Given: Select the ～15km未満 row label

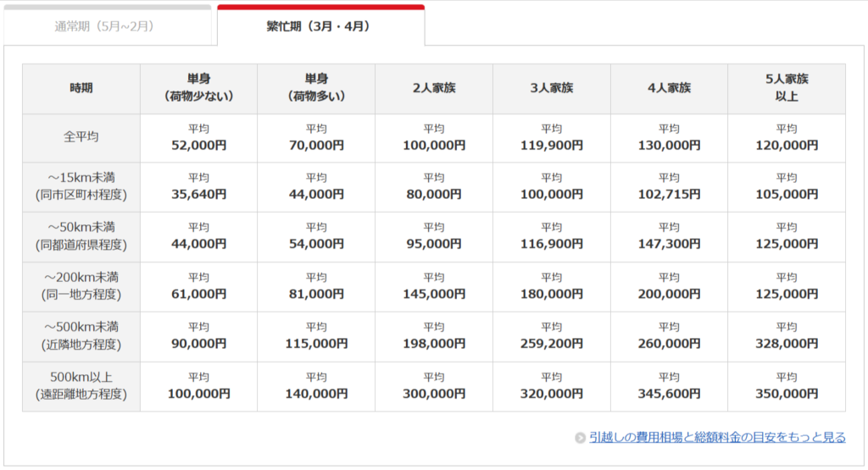Looking at the screenshot, I should click(81, 186).
